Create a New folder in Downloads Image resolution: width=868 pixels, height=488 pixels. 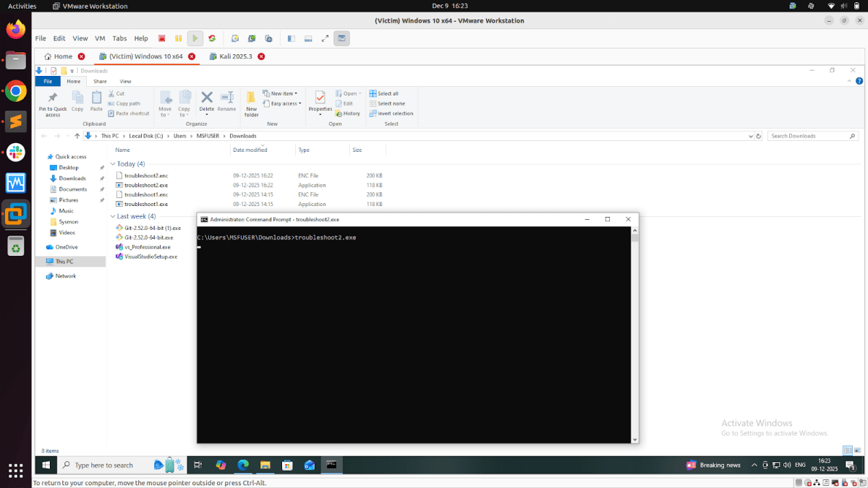coord(250,103)
